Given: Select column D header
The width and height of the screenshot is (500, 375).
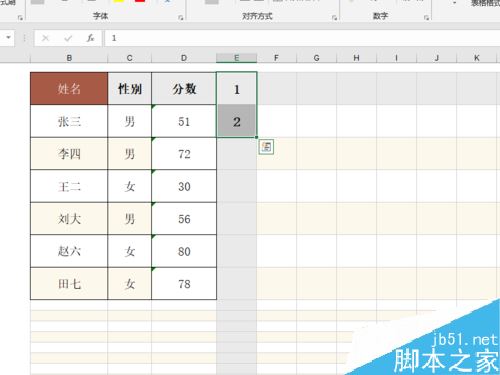Looking at the screenshot, I should [184, 58].
